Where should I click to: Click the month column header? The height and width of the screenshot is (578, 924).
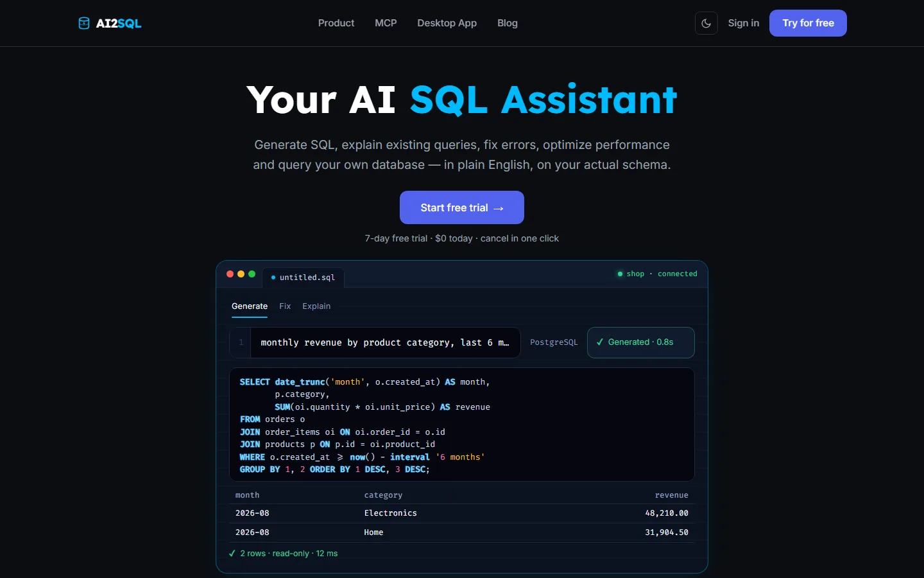tap(247, 495)
